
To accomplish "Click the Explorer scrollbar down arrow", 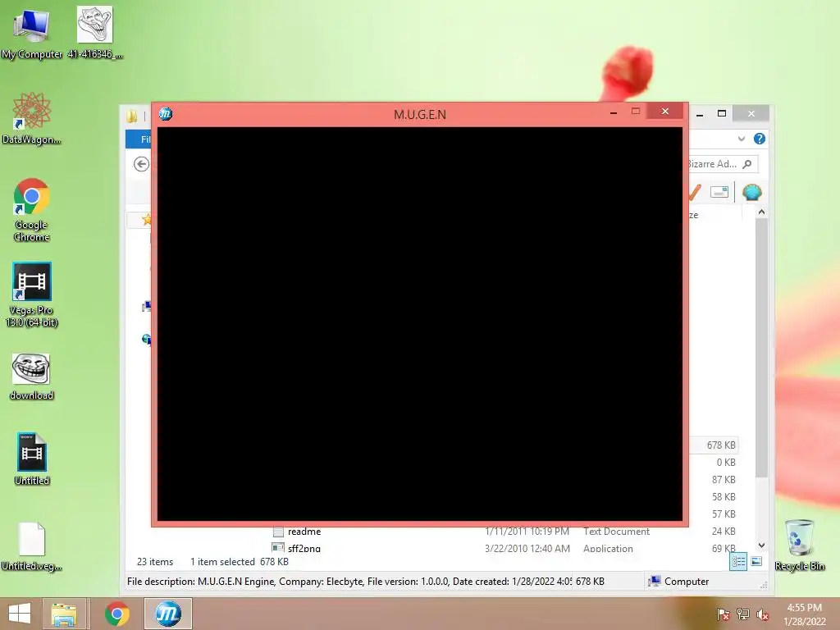I will pyautogui.click(x=761, y=546).
